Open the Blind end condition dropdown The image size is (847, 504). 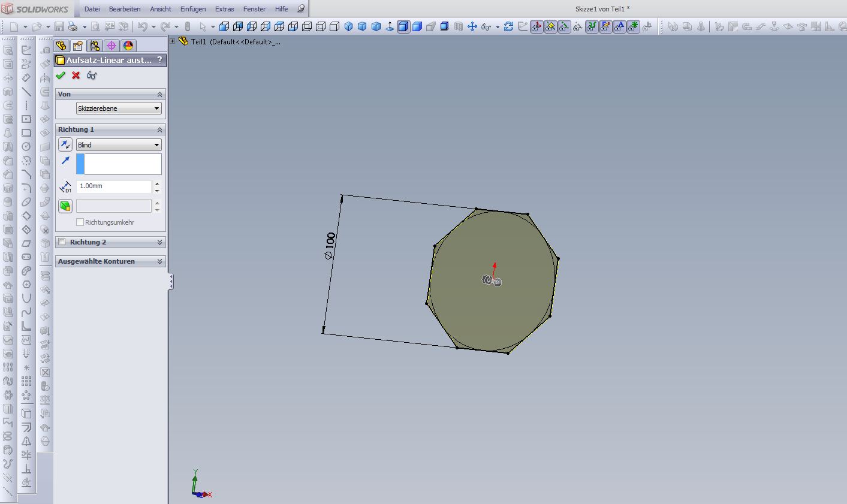tap(119, 145)
